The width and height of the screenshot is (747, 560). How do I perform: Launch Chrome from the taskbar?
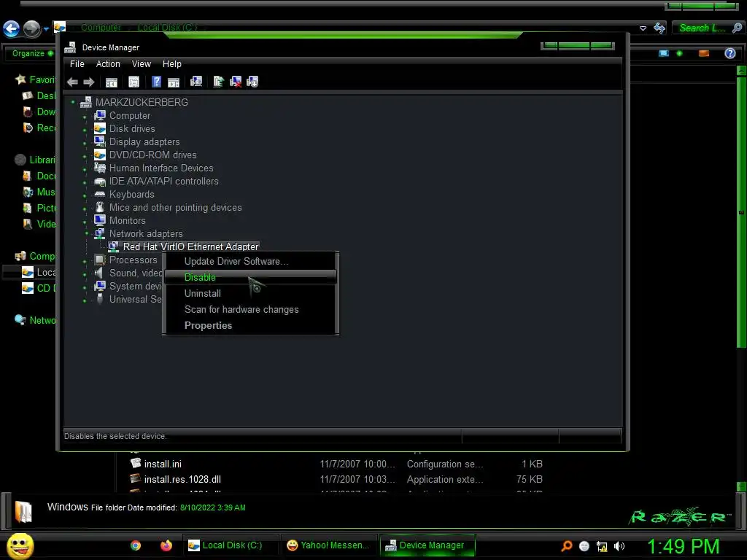click(x=136, y=545)
